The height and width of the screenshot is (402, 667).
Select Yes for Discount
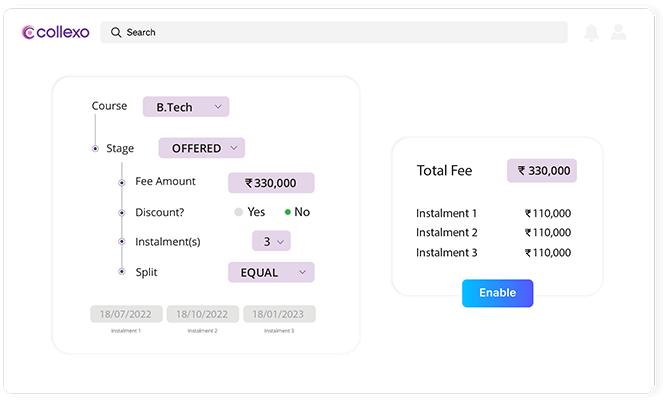pyautogui.click(x=239, y=212)
